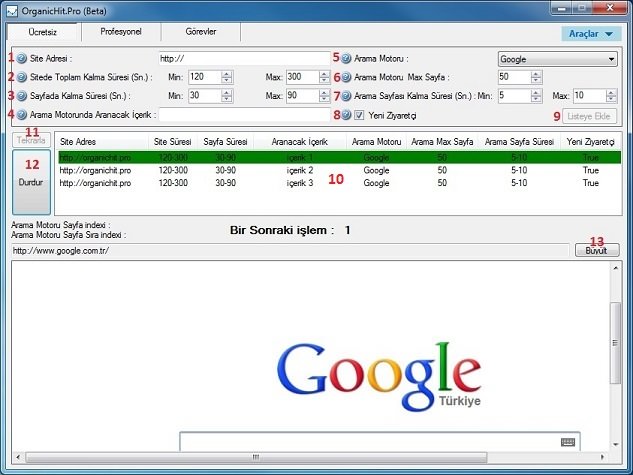The height and width of the screenshot is (475, 633).
Task: Switch to the Profesyonel tab
Action: 121,31
